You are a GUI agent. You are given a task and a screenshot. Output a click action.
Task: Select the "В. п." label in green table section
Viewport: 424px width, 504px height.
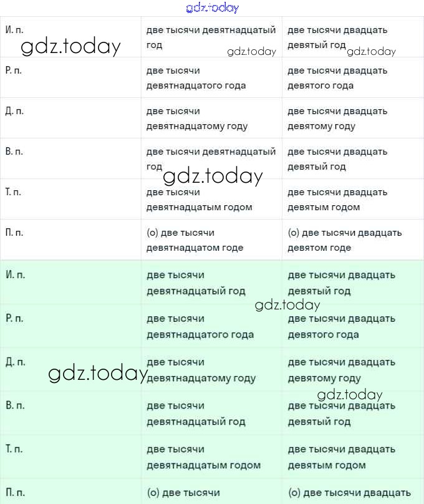click(x=15, y=406)
